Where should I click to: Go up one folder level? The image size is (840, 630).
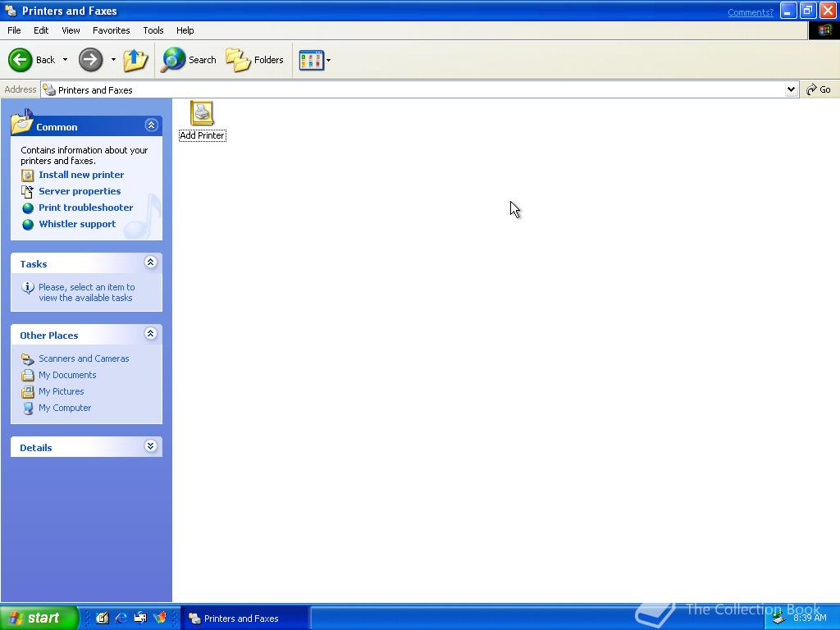click(135, 59)
